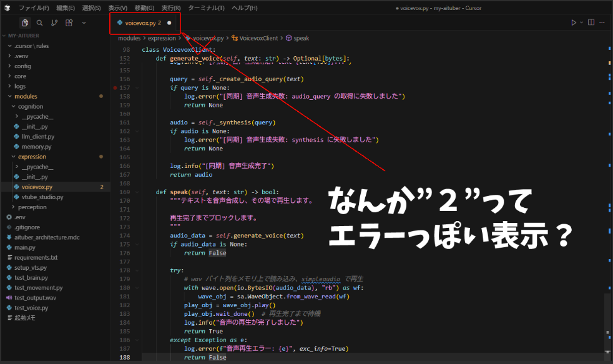This screenshot has width=613, height=364.
Task: Toggle breakpoint on line 157
Action: 116,88
